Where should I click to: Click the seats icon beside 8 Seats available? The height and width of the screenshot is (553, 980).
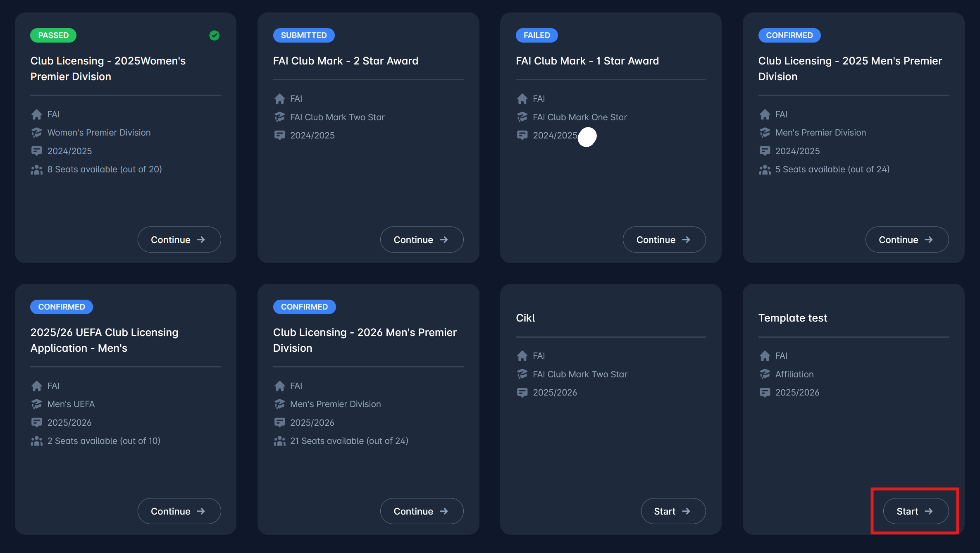[x=36, y=169]
